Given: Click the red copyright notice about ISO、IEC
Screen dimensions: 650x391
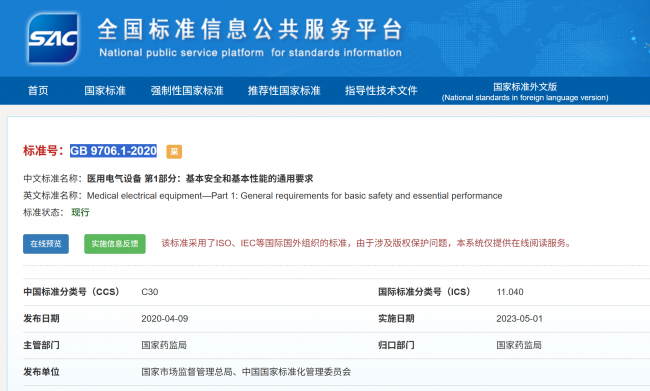Looking at the screenshot, I should [366, 243].
